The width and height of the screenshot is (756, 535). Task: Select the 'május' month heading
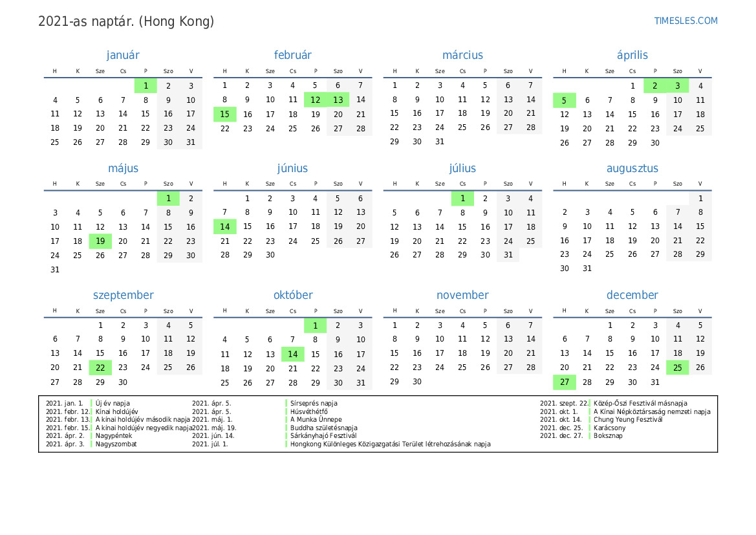coord(123,168)
